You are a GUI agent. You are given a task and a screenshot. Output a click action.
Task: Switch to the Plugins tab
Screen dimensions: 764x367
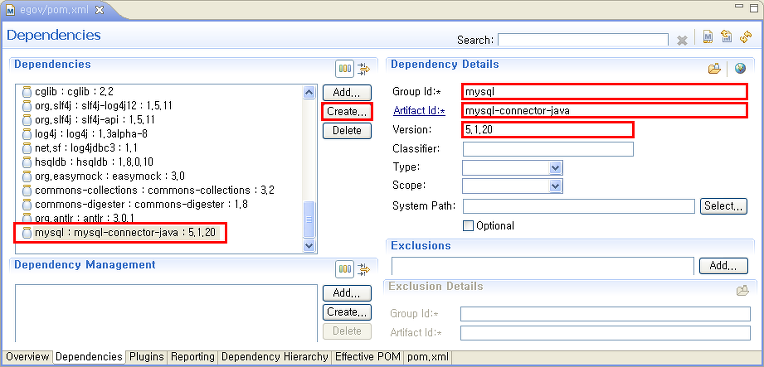click(146, 357)
